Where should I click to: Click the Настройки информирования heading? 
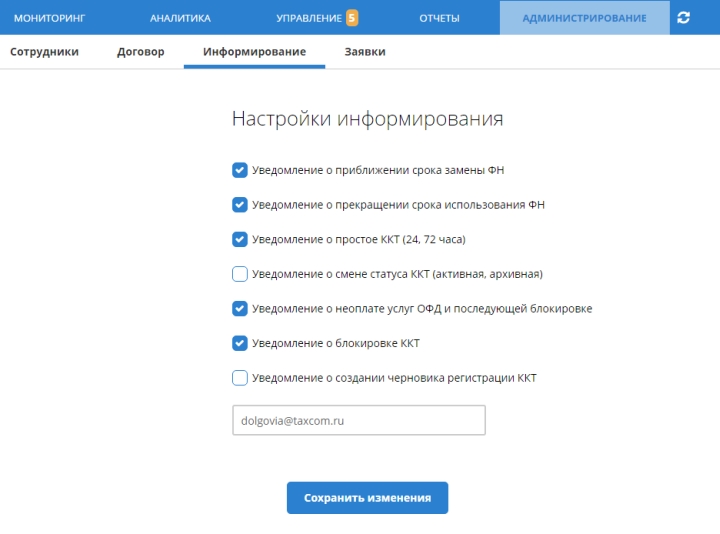pyautogui.click(x=367, y=119)
